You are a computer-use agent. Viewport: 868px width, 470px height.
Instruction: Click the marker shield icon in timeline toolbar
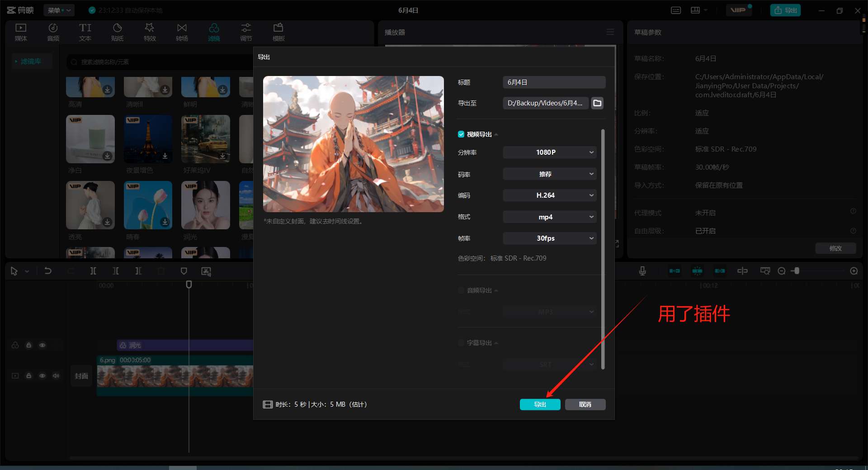coord(184,271)
